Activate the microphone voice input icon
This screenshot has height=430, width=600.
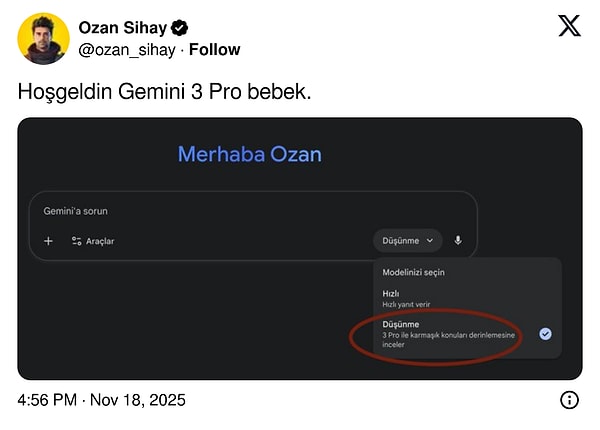click(458, 240)
